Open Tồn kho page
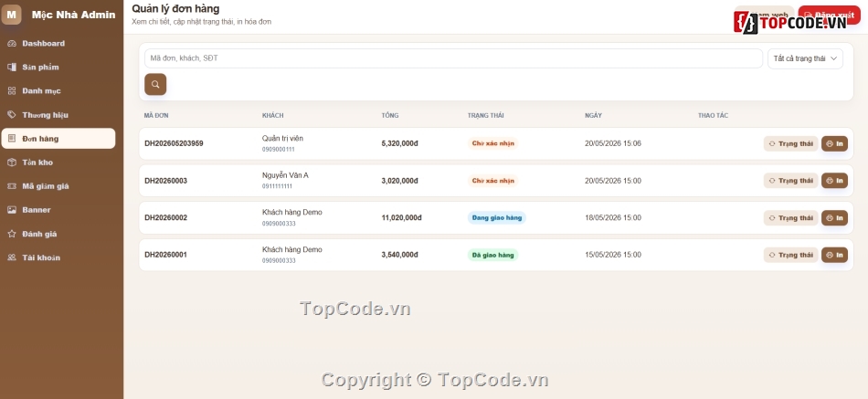The height and width of the screenshot is (399, 868). 58,163
